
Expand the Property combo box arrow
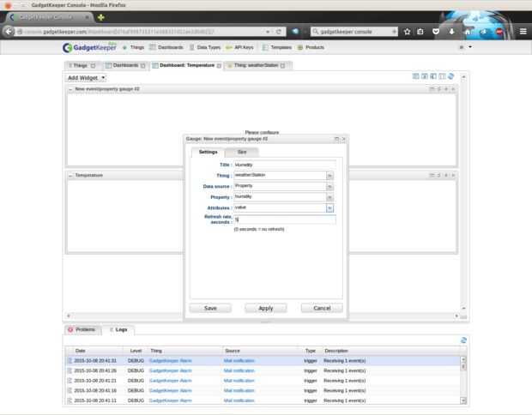(x=329, y=197)
